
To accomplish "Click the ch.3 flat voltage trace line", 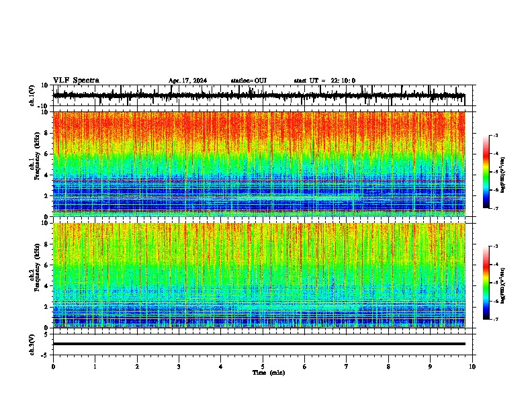I will pos(259,344).
